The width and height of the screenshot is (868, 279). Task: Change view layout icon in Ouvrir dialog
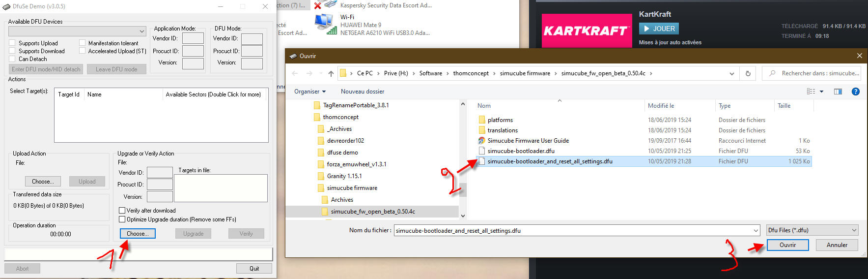coord(811,91)
